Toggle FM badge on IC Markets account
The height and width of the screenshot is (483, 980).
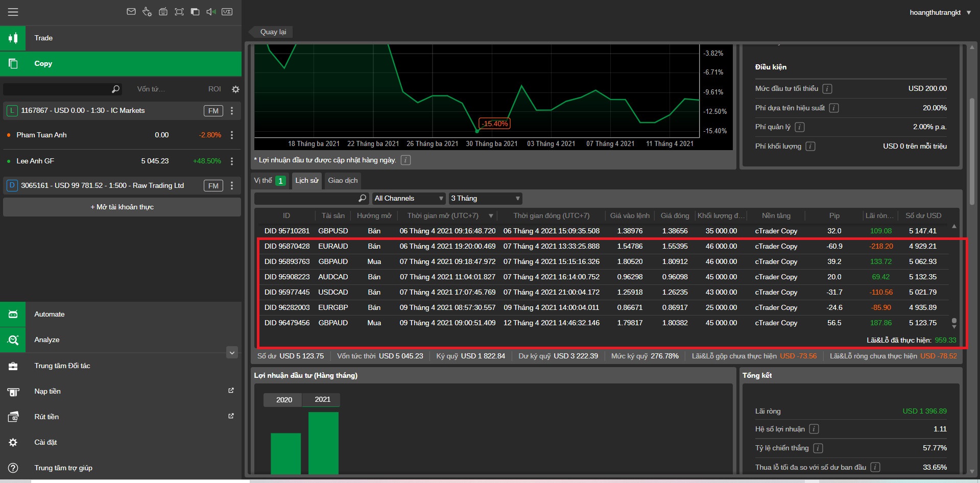pos(213,111)
